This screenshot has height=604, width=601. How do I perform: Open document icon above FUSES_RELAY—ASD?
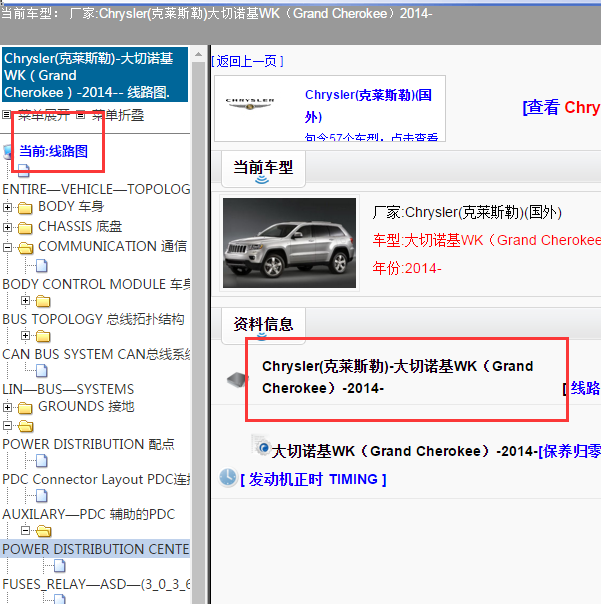(60, 566)
